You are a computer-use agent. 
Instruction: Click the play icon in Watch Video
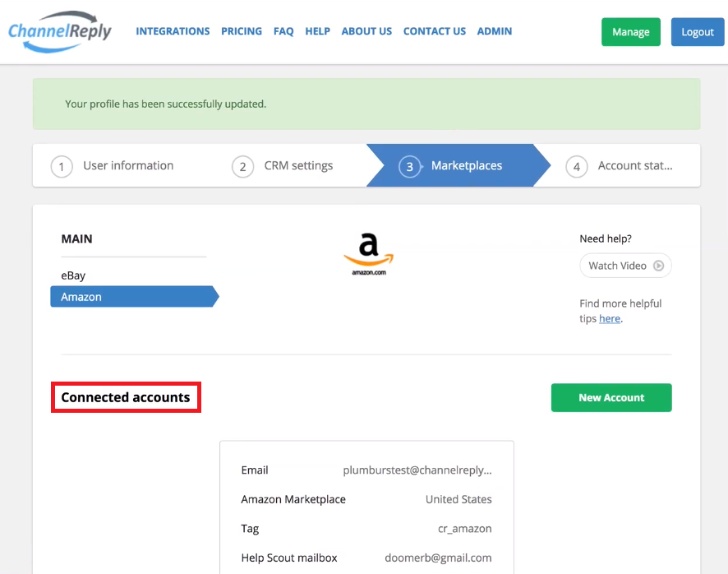[x=658, y=266]
